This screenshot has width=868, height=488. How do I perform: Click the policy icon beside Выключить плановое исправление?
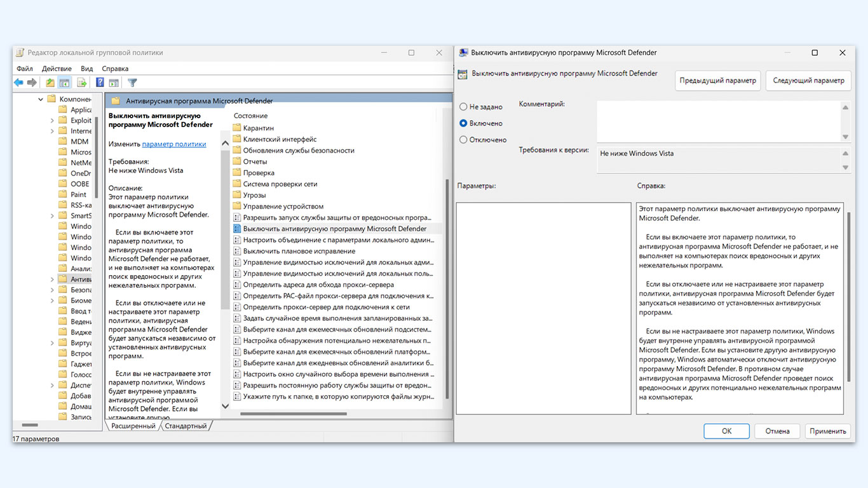237,251
